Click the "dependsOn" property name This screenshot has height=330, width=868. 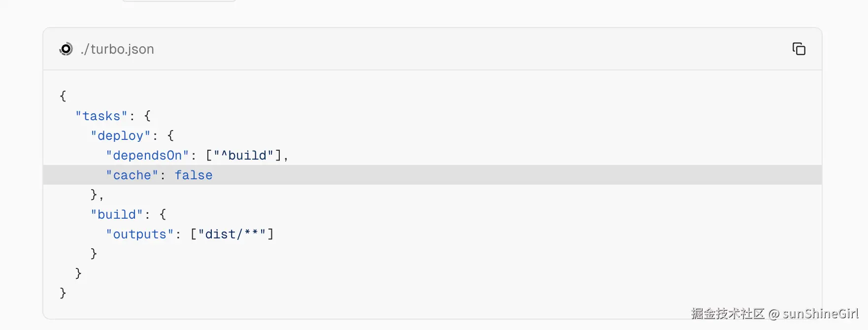(148, 156)
